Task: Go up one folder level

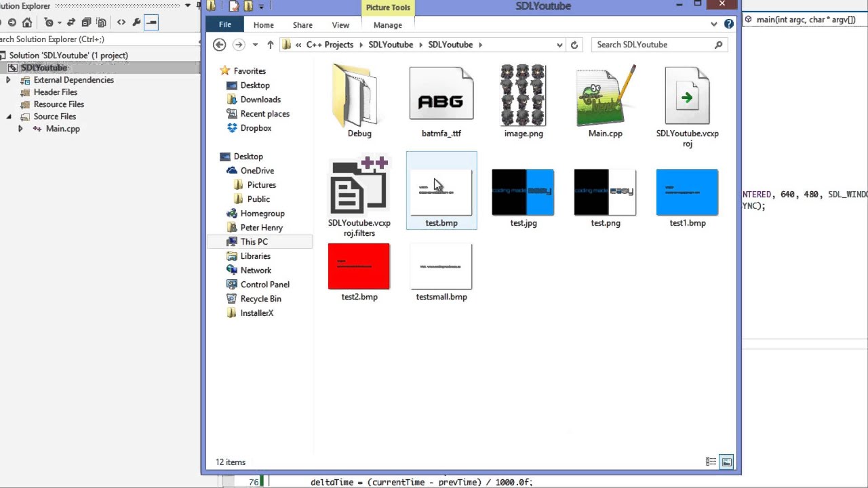Action: coord(270,45)
